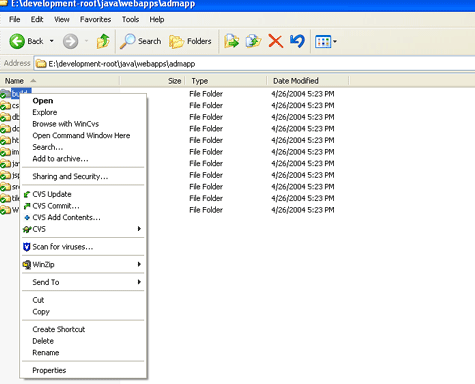Choose Delete in the context menu
Viewport: 475px width, 384px height.
click(83, 341)
